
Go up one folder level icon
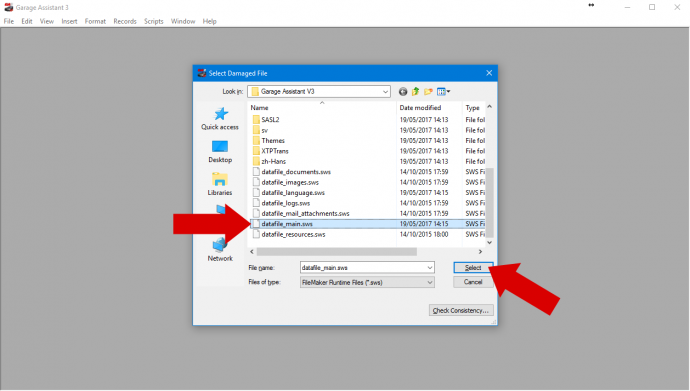pyautogui.click(x=415, y=91)
